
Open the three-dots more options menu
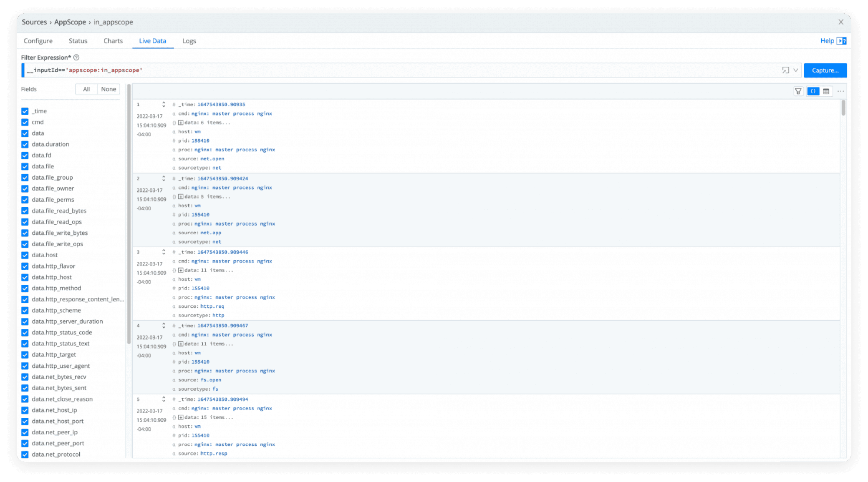pyautogui.click(x=840, y=91)
